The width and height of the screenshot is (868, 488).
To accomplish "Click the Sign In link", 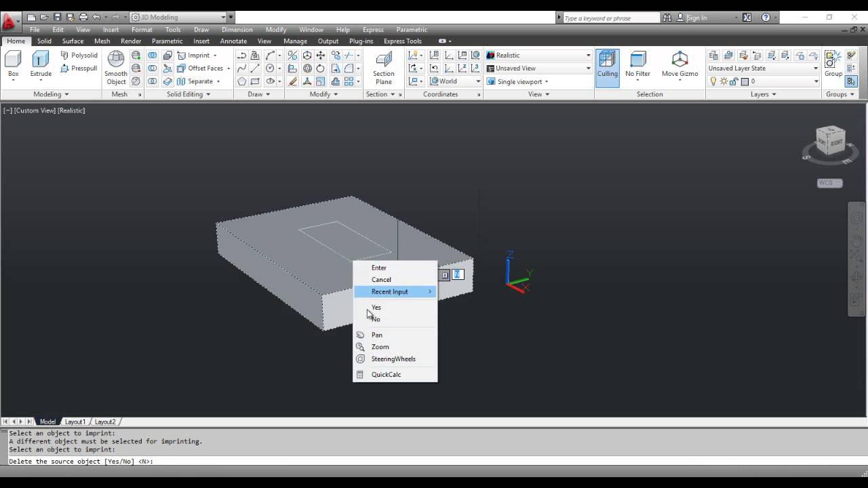I will (x=696, y=18).
